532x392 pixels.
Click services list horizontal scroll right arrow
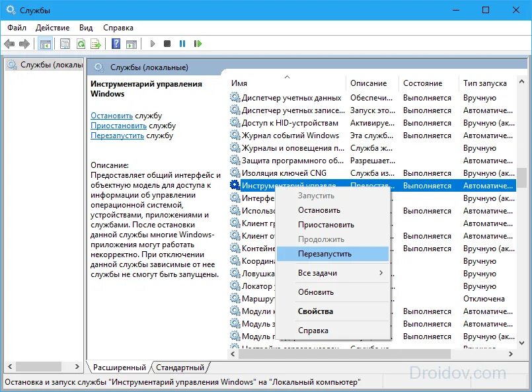click(511, 354)
